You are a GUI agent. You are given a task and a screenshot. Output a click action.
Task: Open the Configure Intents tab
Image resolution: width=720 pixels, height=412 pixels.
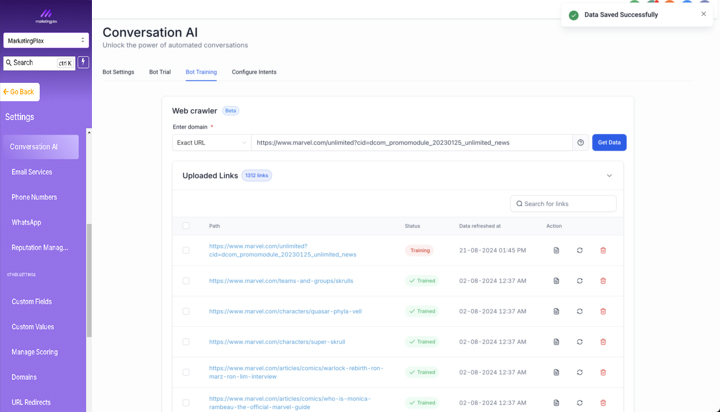[254, 72]
